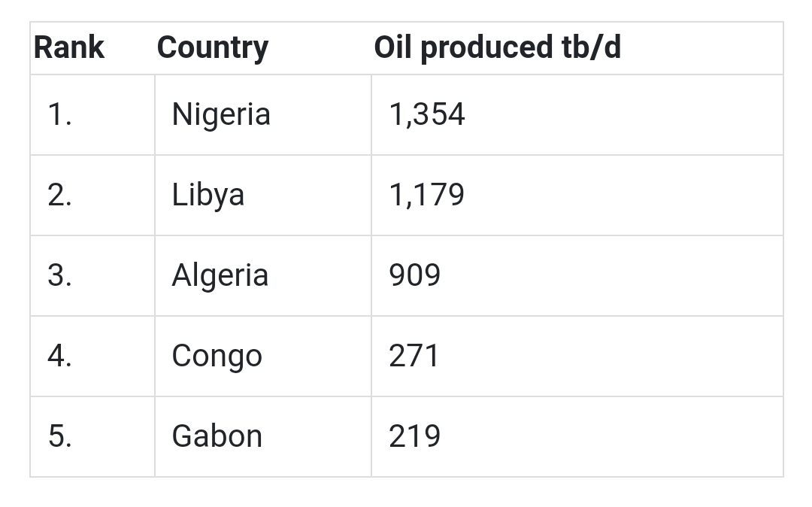Click the 219 oil production value

click(x=414, y=436)
